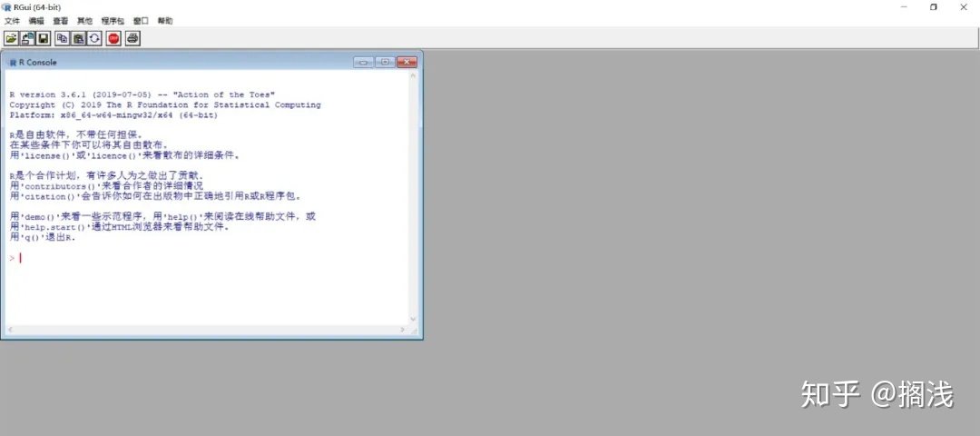Open the 查看 menu

61,21
